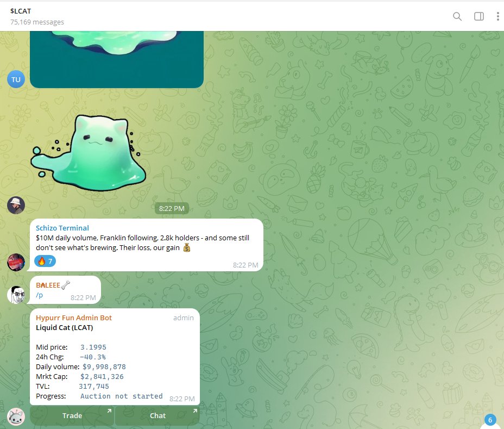The width and height of the screenshot is (504, 429).
Task: Open search in the $LCAT chat
Action: 457,16
